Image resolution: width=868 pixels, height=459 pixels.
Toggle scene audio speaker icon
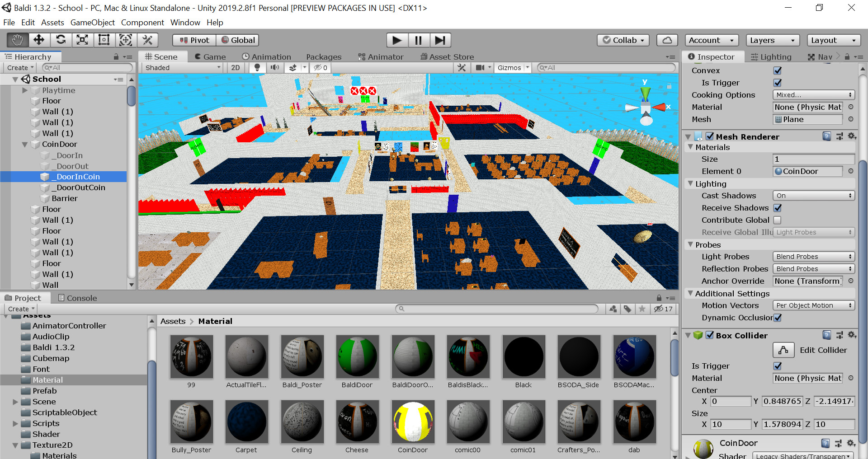pos(274,68)
